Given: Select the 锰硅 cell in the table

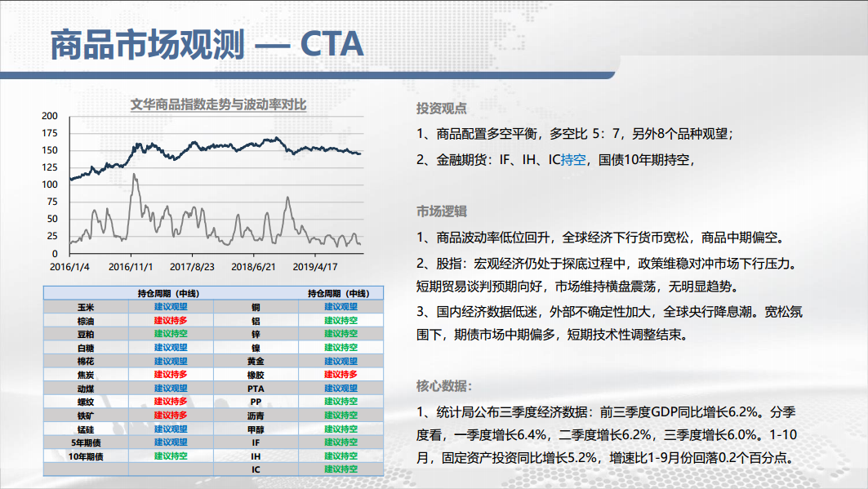Looking at the screenshot, I should click(x=86, y=429).
